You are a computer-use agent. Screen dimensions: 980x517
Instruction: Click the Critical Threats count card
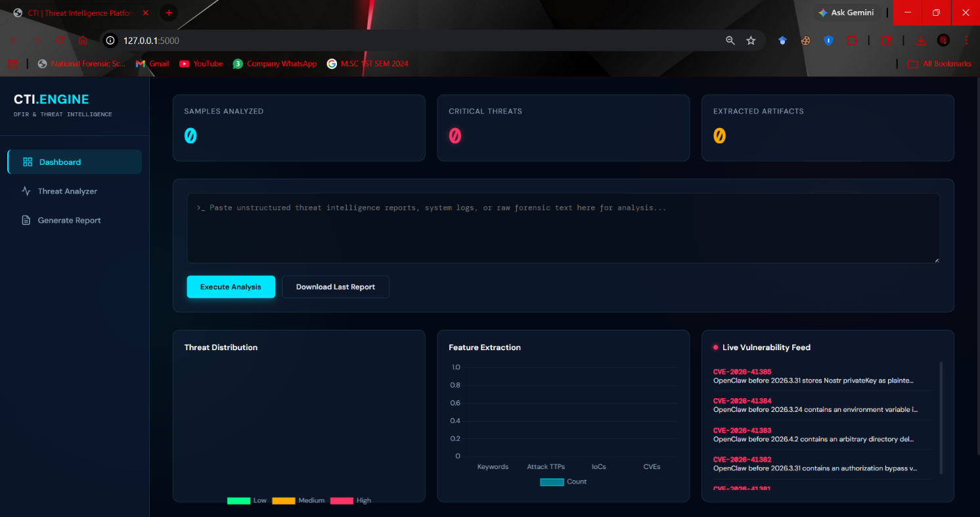[x=564, y=128]
